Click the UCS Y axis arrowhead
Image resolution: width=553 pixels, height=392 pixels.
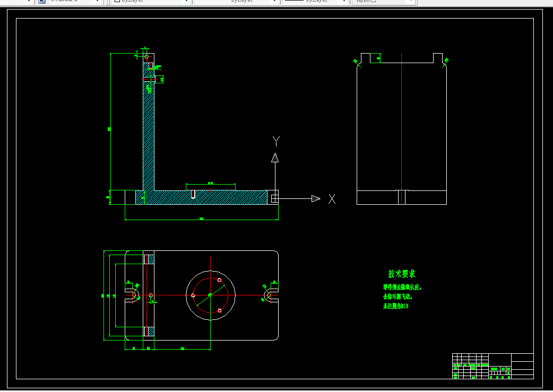point(275,158)
